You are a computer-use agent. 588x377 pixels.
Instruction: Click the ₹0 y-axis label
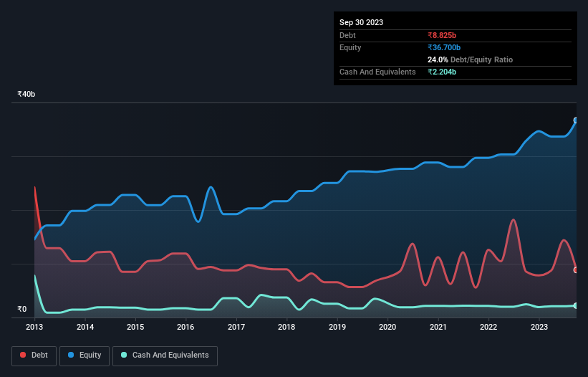[x=22, y=309]
